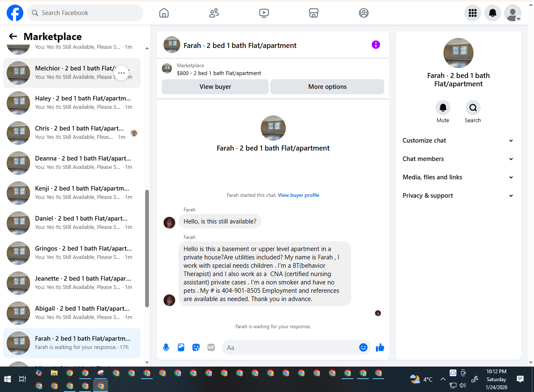This screenshot has height=392, width=534.
Task: Select Farah's conversation in the list
Action: [x=72, y=343]
